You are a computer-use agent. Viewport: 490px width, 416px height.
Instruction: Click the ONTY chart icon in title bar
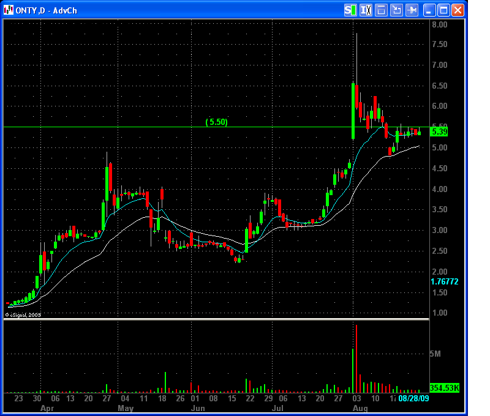click(9, 10)
